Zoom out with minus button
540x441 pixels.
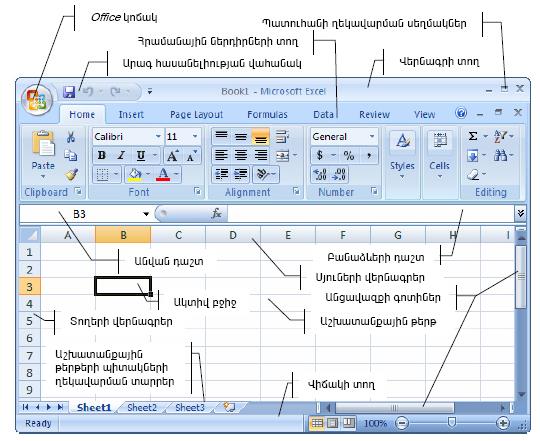tap(402, 423)
